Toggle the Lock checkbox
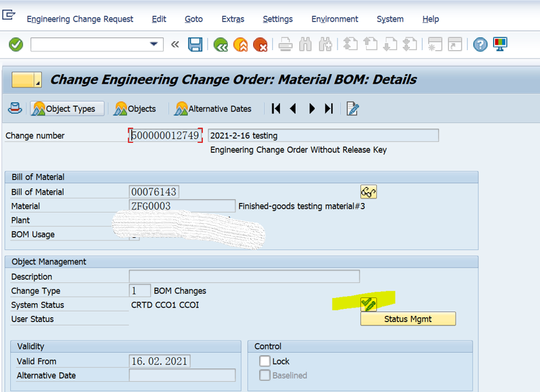540x392 pixels. point(265,361)
